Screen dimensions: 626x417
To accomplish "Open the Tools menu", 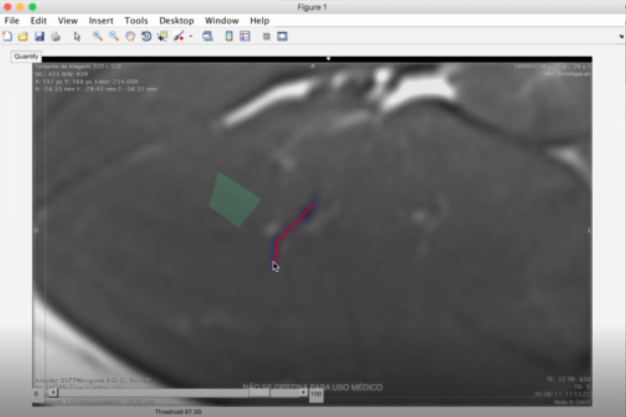I will click(136, 20).
